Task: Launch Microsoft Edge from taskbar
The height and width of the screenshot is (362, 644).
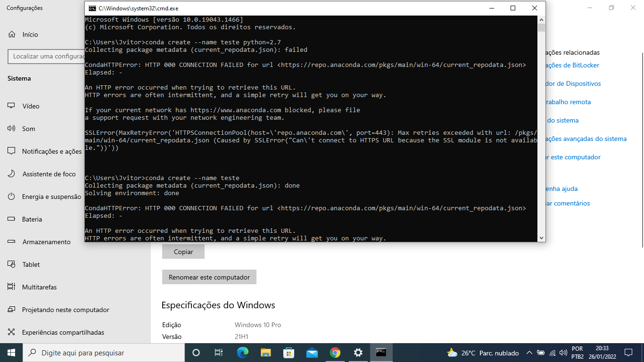Action: pos(242,353)
